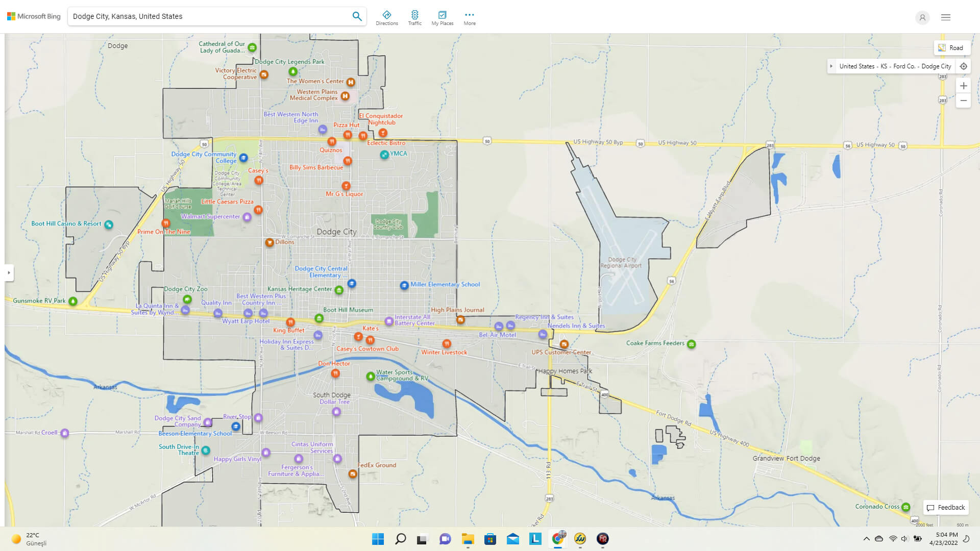Click the zoom in button on map
This screenshot has width=980, height=551.
pyautogui.click(x=963, y=86)
